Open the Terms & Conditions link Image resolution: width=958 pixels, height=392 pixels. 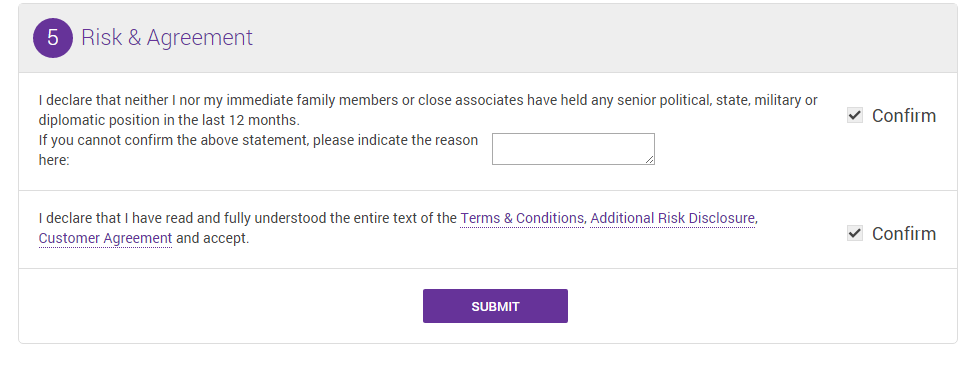tap(522, 218)
